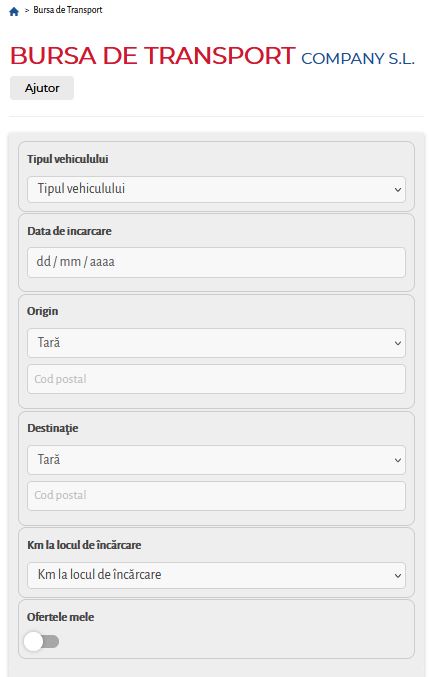Click the bold Km la locul de încărcare label
436x677 pixels.
click(x=84, y=545)
